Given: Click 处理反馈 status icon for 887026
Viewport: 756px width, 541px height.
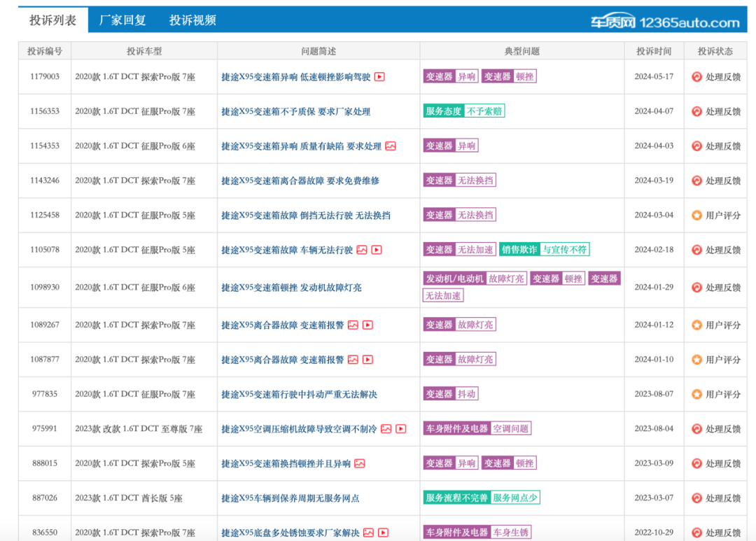Looking at the screenshot, I should click(696, 498).
